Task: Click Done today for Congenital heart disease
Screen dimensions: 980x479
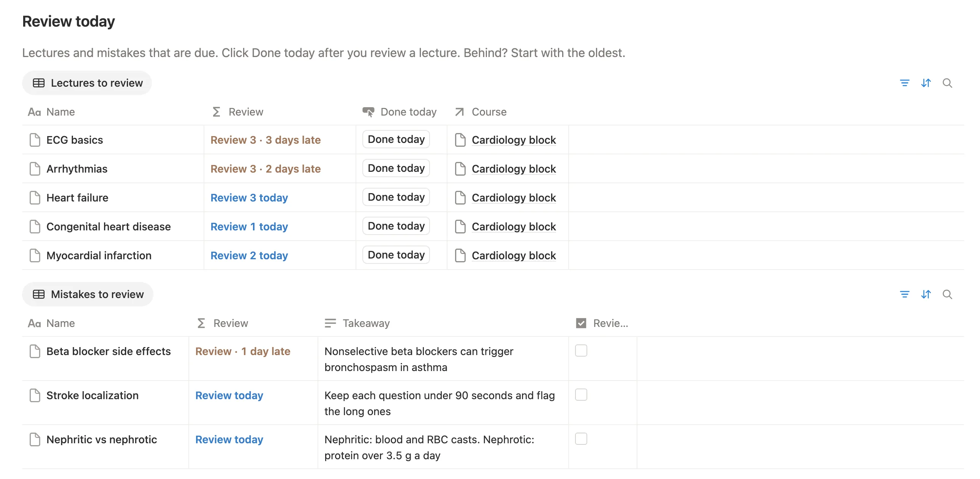Action: pyautogui.click(x=396, y=226)
